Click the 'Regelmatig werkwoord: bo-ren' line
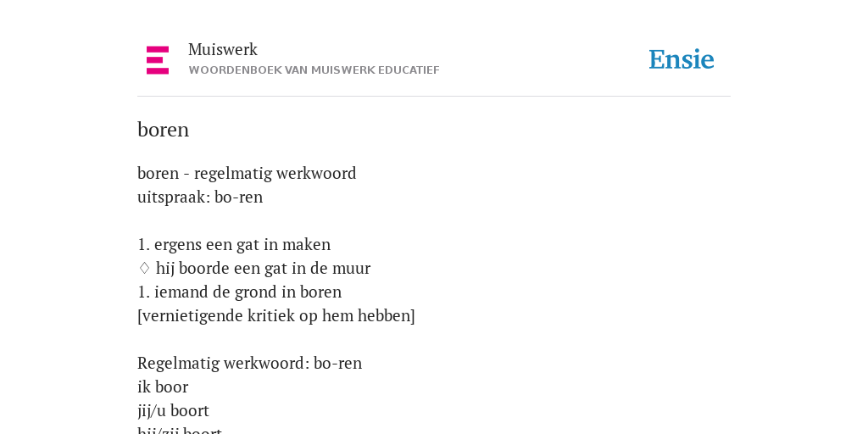 tap(250, 364)
